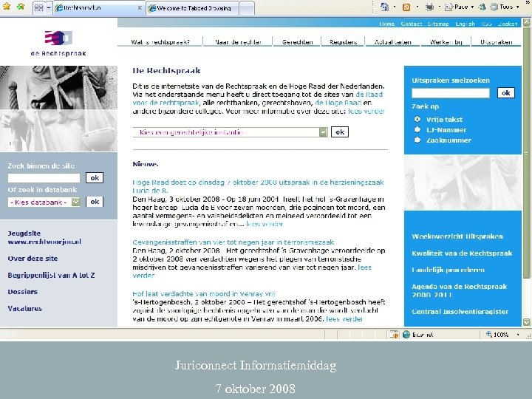
Task: Click Zoek binnen de site field
Action: 44,178
